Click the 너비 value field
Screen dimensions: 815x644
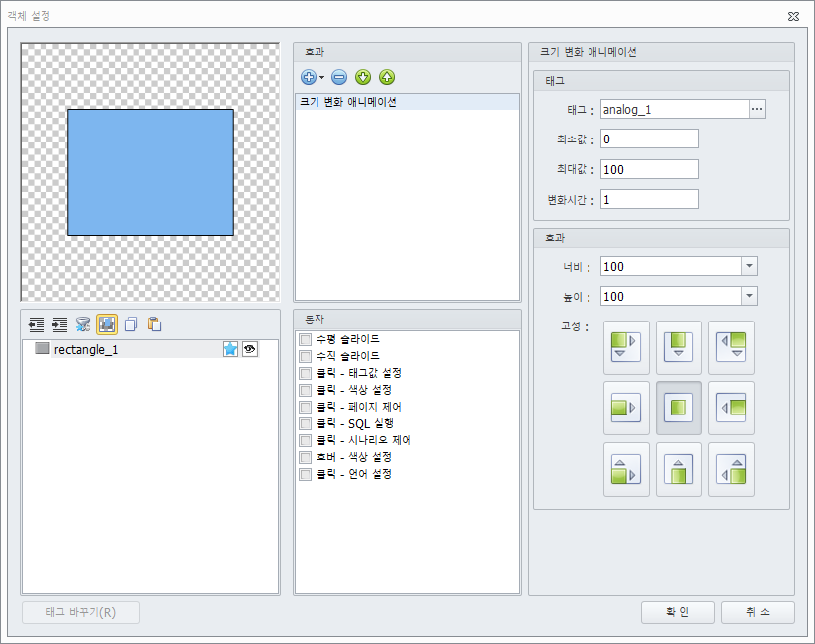click(671, 266)
